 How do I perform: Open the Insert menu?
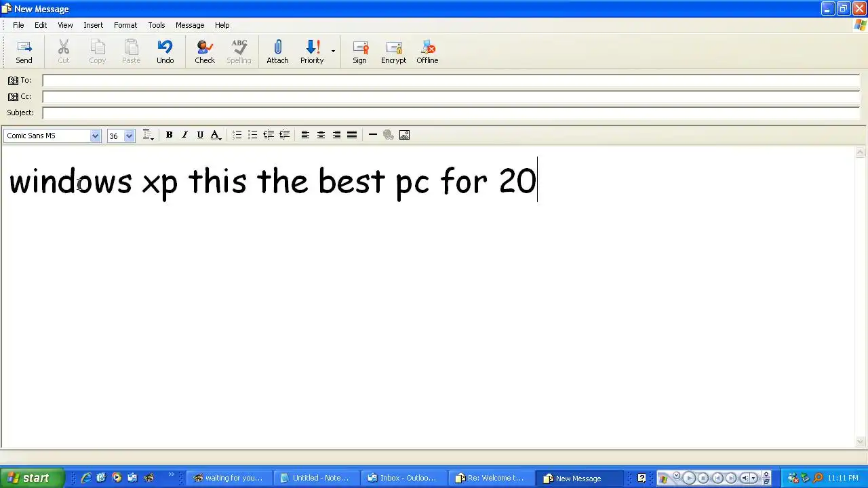[94, 25]
